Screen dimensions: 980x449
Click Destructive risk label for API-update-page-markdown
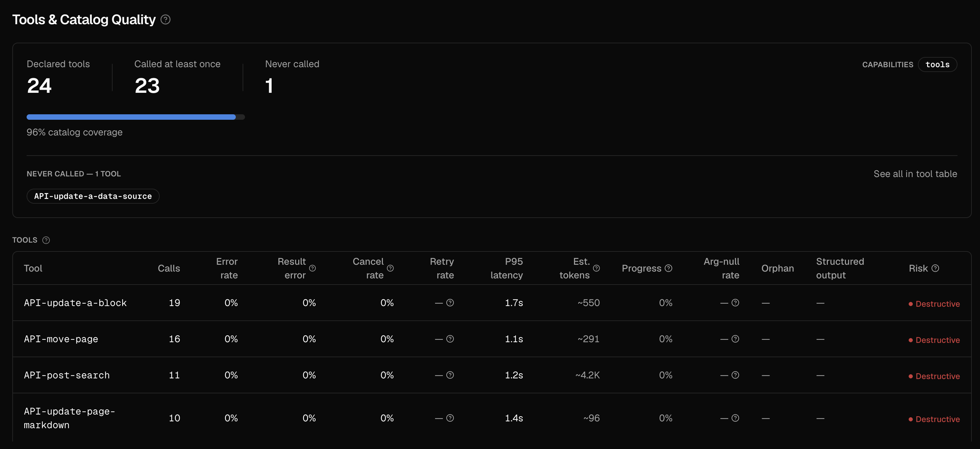coord(934,419)
